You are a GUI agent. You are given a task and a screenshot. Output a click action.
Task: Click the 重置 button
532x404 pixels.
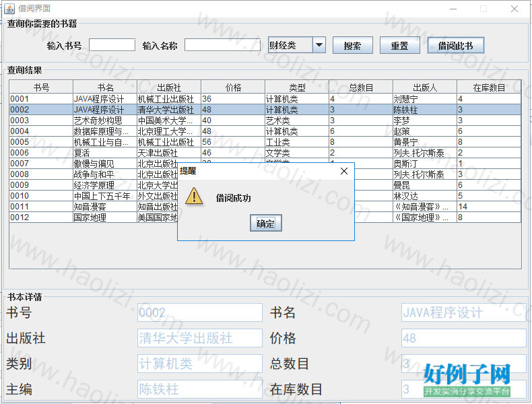pyautogui.click(x=400, y=46)
